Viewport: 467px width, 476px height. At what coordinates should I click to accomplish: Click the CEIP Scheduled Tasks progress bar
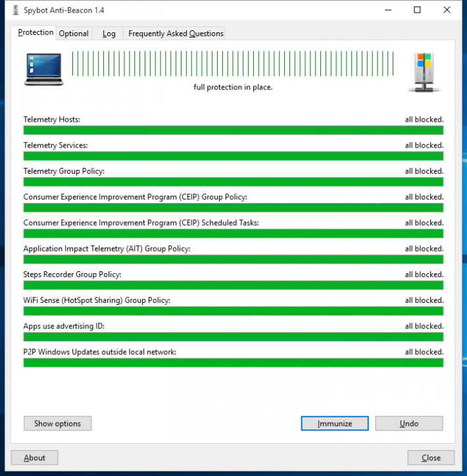[x=233, y=234]
